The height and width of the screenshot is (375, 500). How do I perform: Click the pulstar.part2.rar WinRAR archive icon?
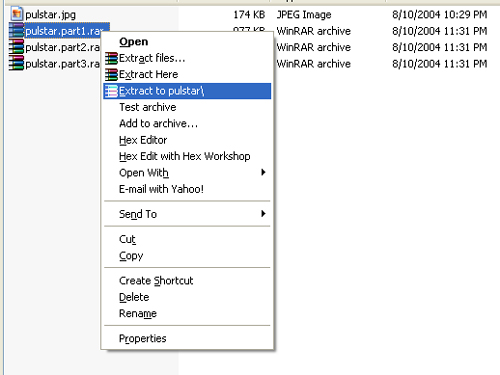tap(17, 47)
